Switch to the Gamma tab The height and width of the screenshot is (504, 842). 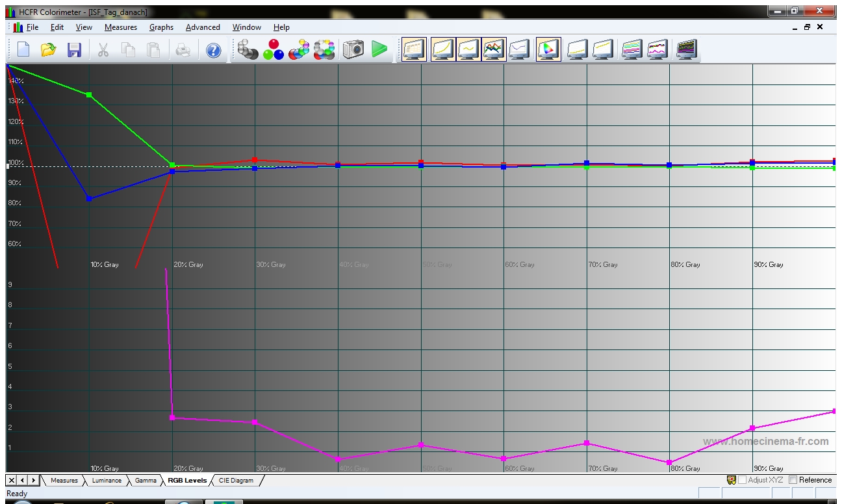[x=146, y=481]
